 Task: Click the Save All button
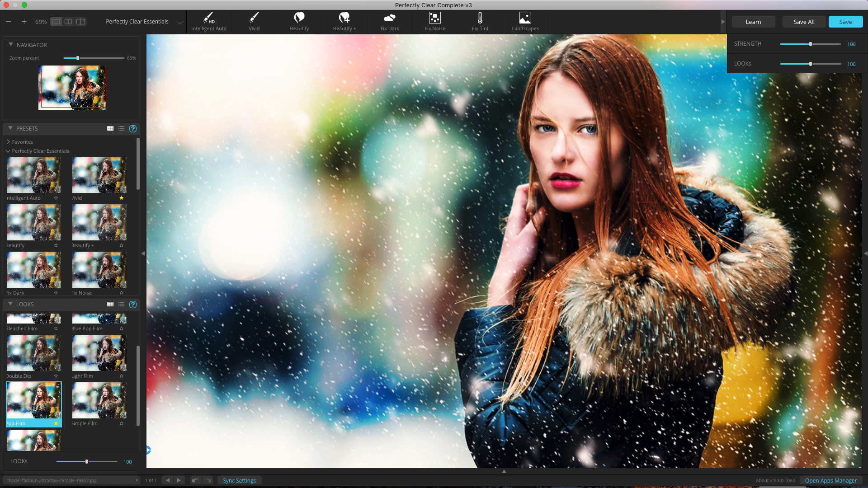pos(804,21)
